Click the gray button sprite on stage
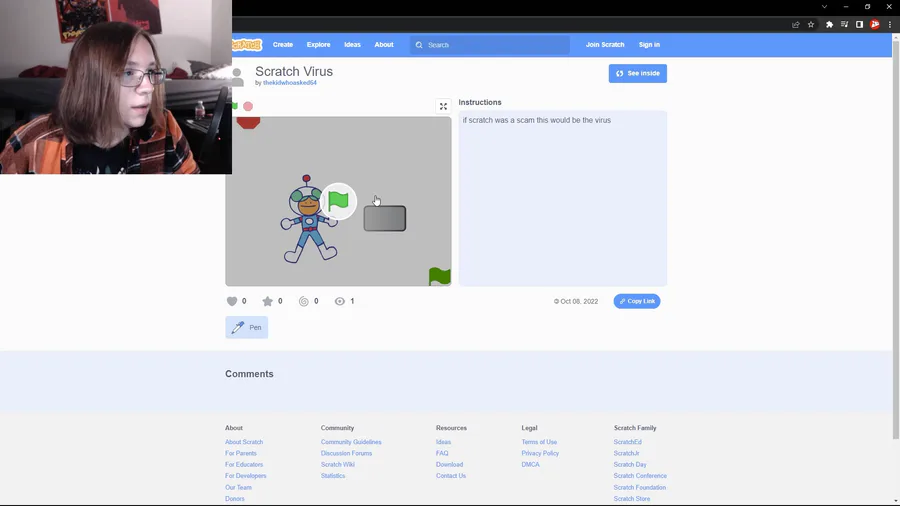Image resolution: width=900 pixels, height=506 pixels. pos(385,219)
